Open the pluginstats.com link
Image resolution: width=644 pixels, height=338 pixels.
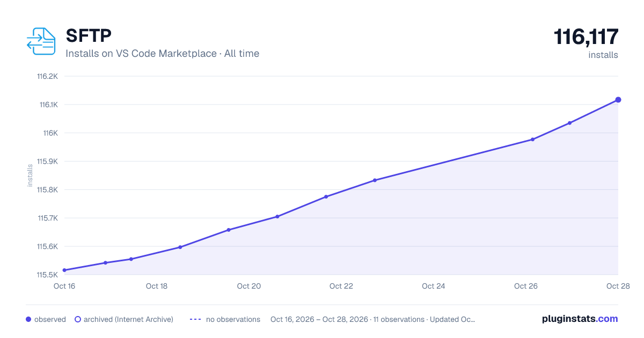[x=580, y=319]
